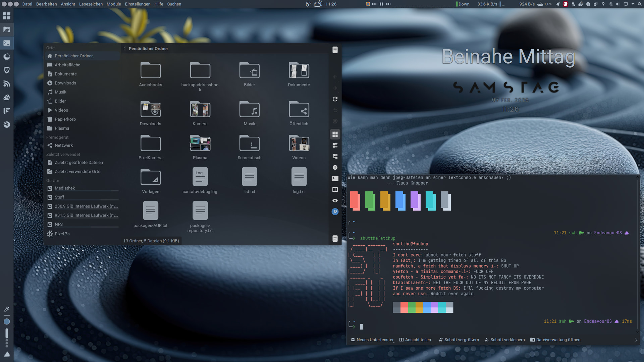Screen dimensions: 644x362
Task: Click the green folder color swatch in terminal
Action: pos(370,201)
